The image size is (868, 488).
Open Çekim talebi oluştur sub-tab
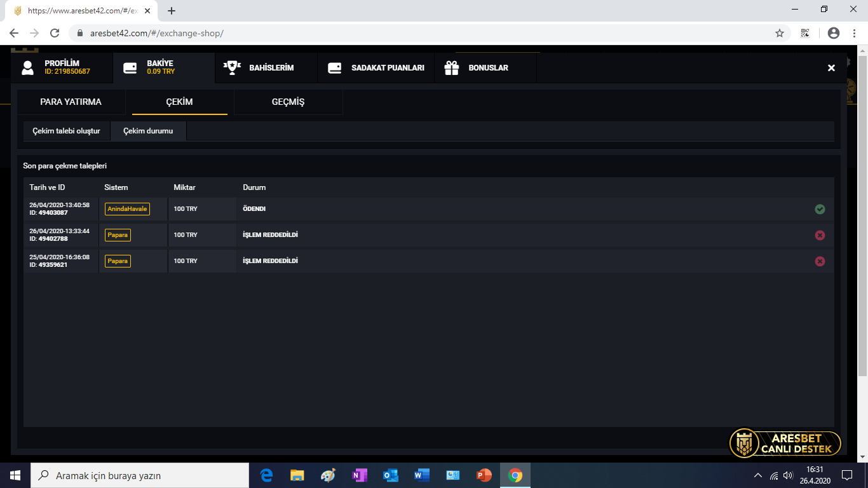[x=67, y=131]
